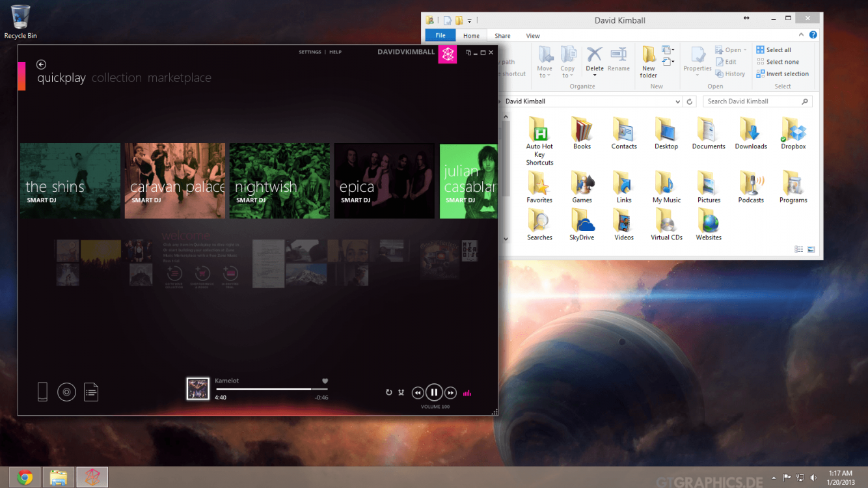
Task: Click the taskbar volume speaker icon
Action: click(x=814, y=478)
